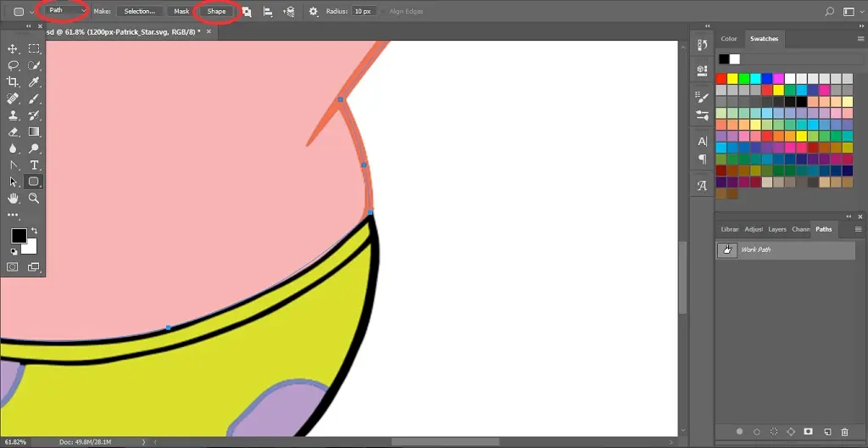Open the Brushes panel icon
Viewport: 868px width, 448px height.
pyautogui.click(x=703, y=115)
